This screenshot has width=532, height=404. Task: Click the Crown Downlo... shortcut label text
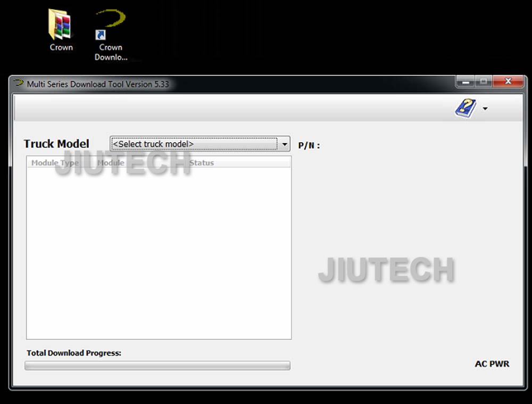tap(111, 52)
